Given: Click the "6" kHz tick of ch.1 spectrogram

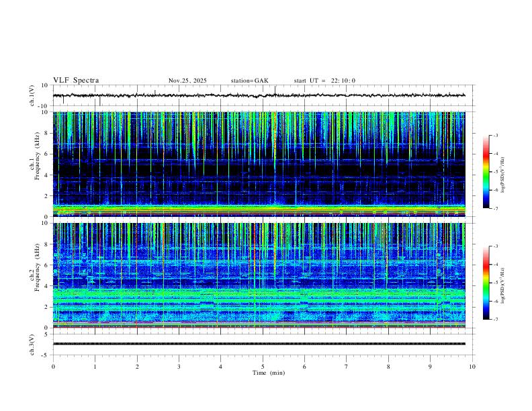Looking at the screenshot, I should (x=47, y=154).
